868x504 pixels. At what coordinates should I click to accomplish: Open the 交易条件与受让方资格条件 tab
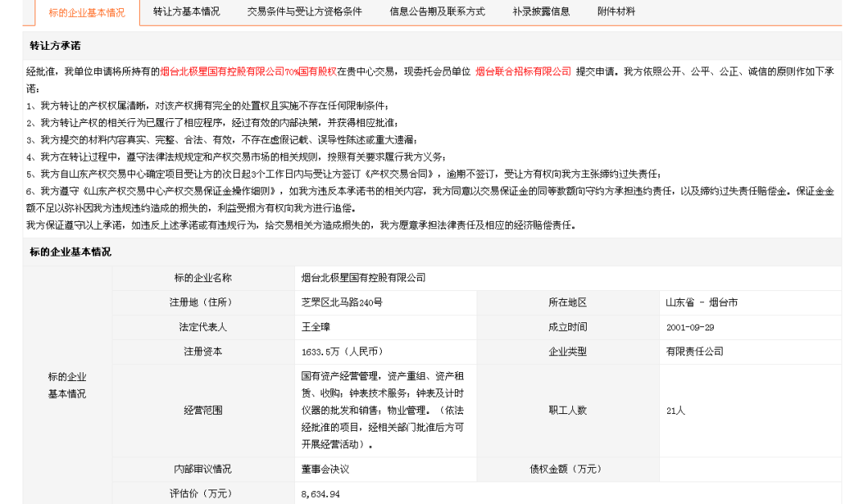(305, 11)
